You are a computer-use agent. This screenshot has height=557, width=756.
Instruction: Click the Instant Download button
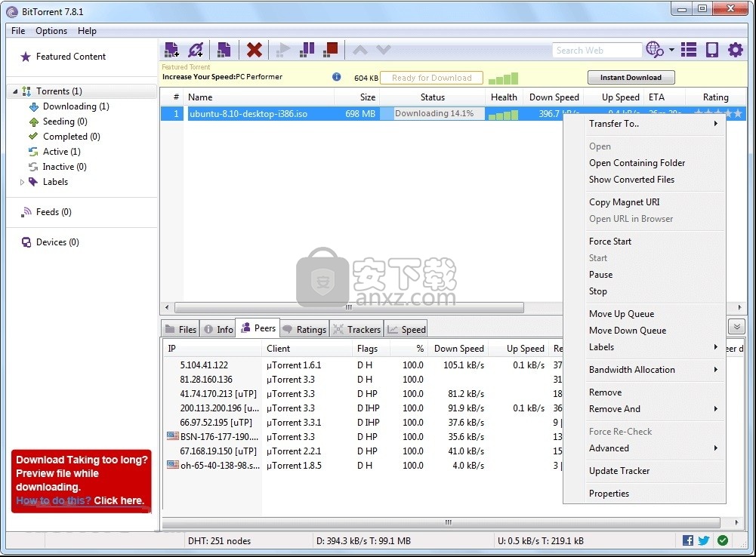pos(631,77)
